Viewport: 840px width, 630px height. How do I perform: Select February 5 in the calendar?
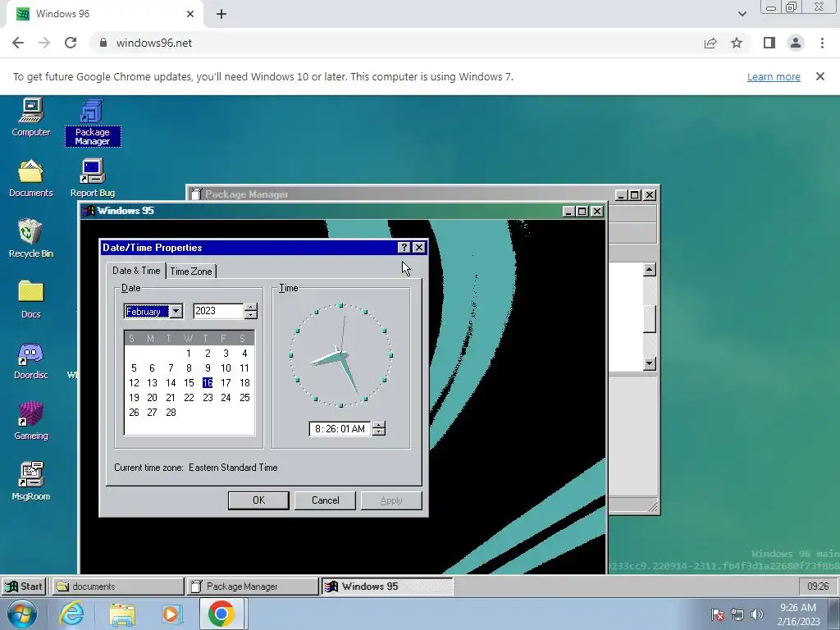coord(134,368)
